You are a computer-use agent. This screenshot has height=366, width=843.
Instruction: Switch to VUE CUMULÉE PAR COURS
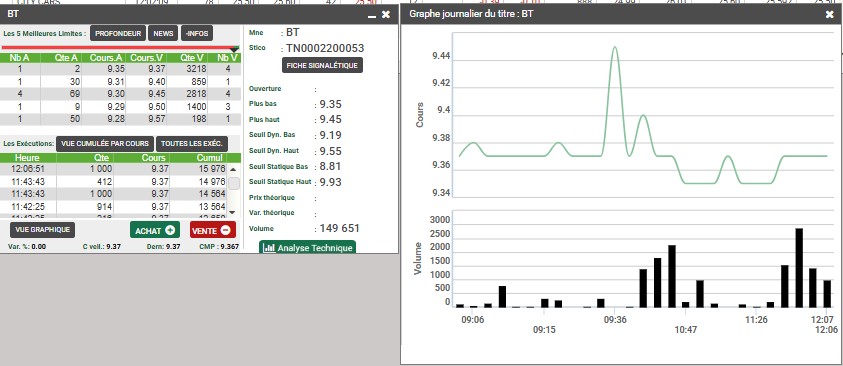[x=105, y=144]
